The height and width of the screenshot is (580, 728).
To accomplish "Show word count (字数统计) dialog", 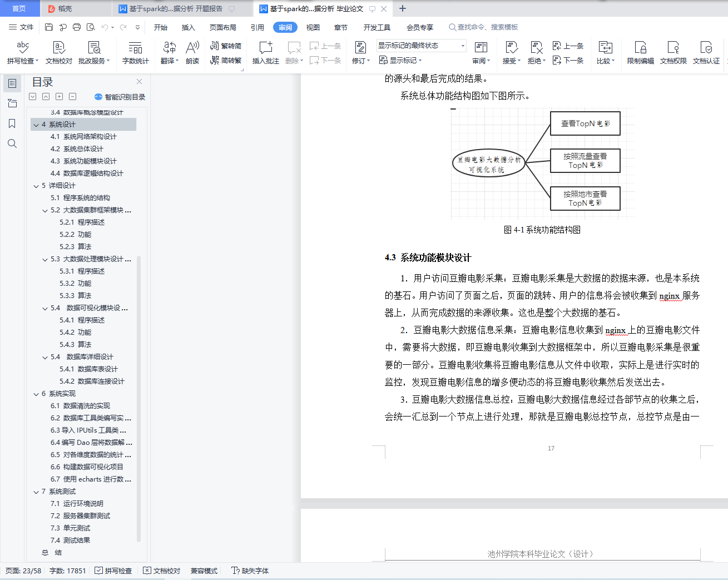I will (135, 53).
